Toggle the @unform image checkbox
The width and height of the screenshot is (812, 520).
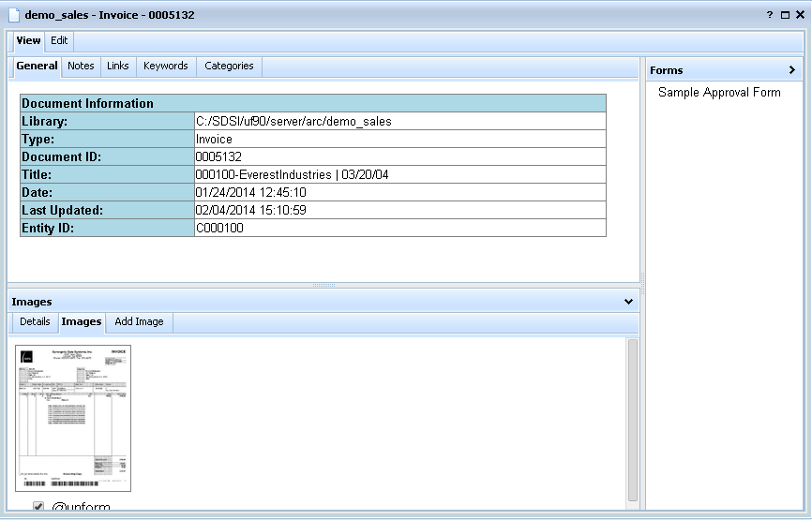click(x=38, y=507)
